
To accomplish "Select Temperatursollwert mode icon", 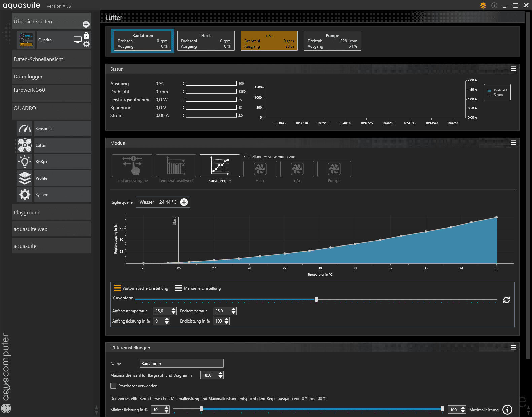I will (x=176, y=165).
